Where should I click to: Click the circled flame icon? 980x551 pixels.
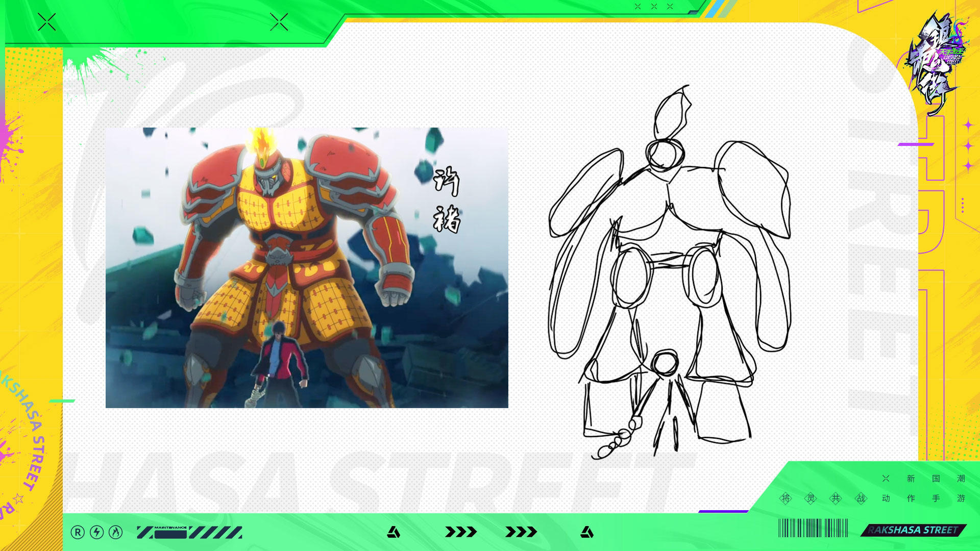click(x=116, y=533)
